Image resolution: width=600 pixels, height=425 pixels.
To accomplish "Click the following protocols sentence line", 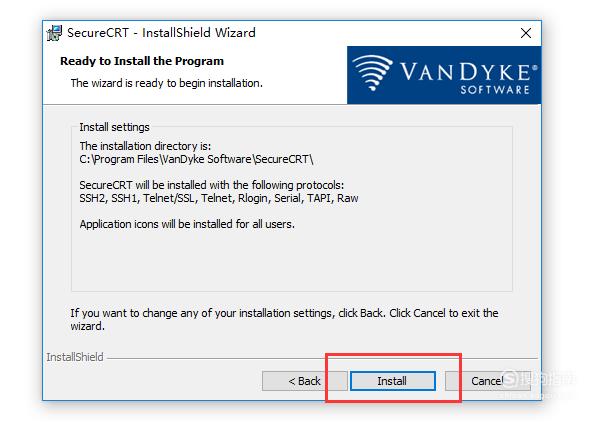I will click(212, 185).
